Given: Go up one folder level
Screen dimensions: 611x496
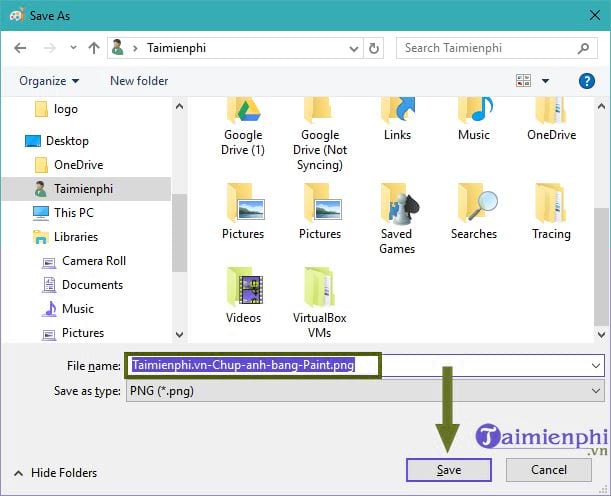Looking at the screenshot, I should coord(94,48).
